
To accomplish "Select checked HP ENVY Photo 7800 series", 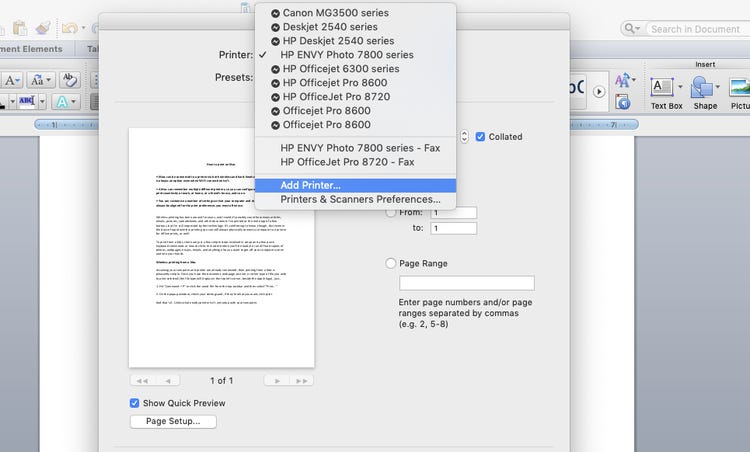I will (x=355, y=55).
